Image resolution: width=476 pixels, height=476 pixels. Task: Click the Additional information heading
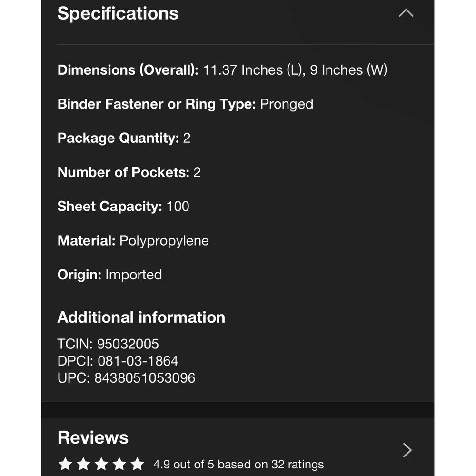pyautogui.click(x=141, y=317)
